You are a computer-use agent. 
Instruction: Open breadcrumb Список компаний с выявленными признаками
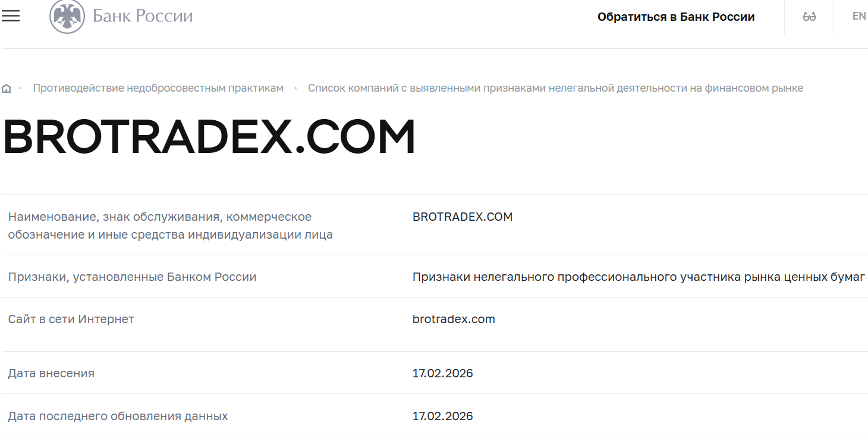point(556,87)
